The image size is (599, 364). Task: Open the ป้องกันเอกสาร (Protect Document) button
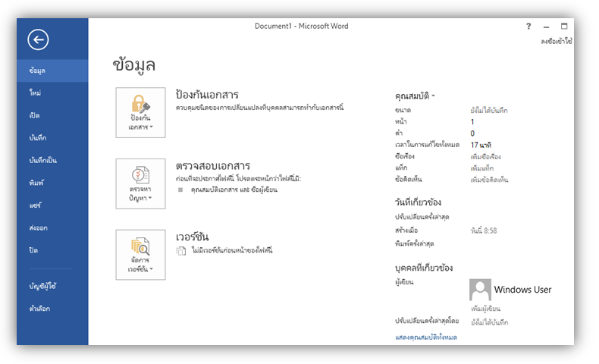[140, 112]
